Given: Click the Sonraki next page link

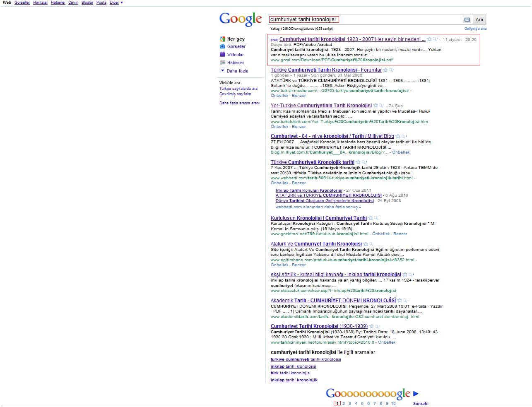Looking at the screenshot, I should coord(421,403).
